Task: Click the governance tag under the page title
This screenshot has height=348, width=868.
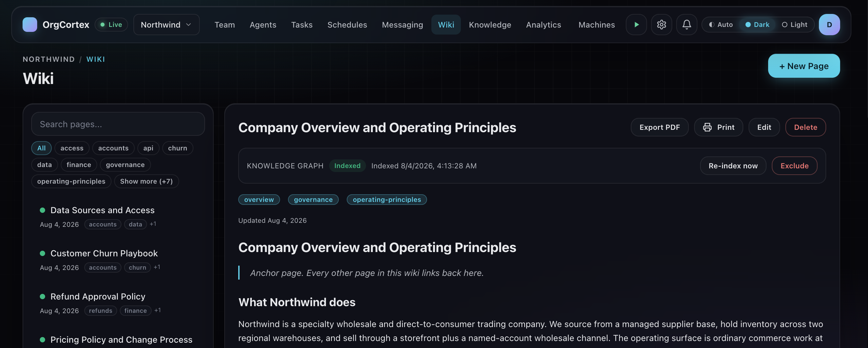Action: point(313,200)
